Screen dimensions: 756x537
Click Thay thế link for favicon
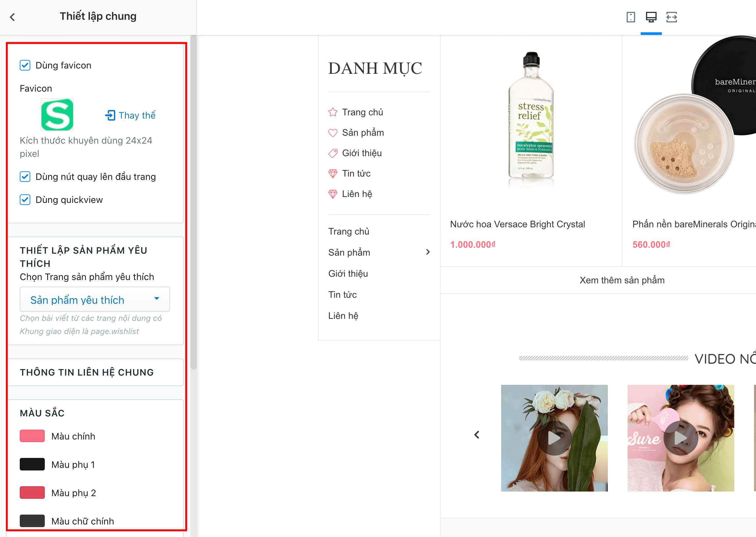(x=137, y=115)
